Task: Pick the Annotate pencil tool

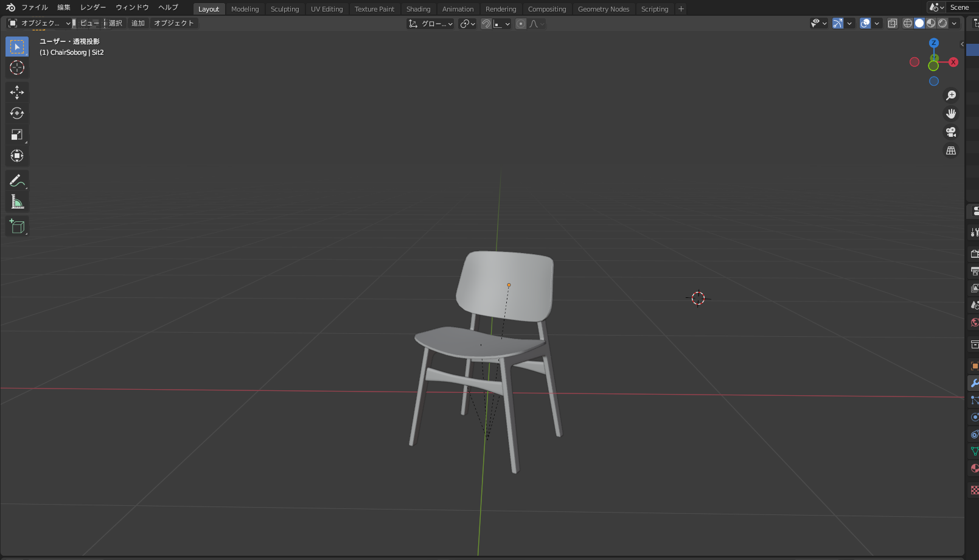Action: 17,181
